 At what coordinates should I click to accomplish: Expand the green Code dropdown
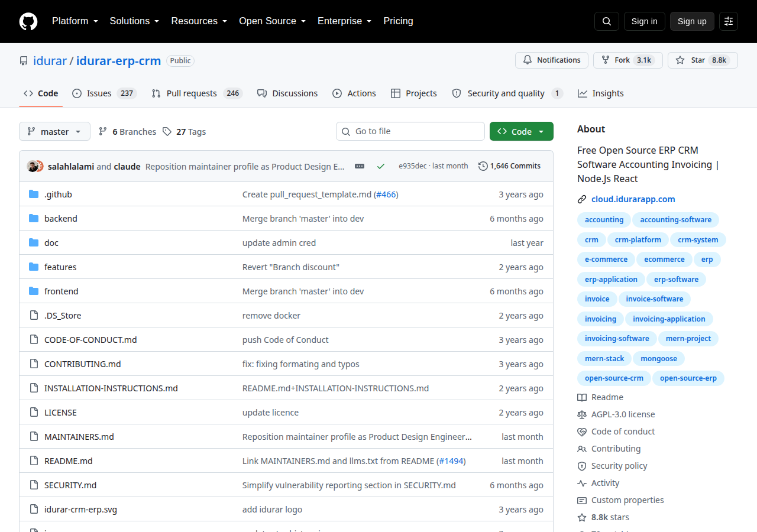point(522,131)
